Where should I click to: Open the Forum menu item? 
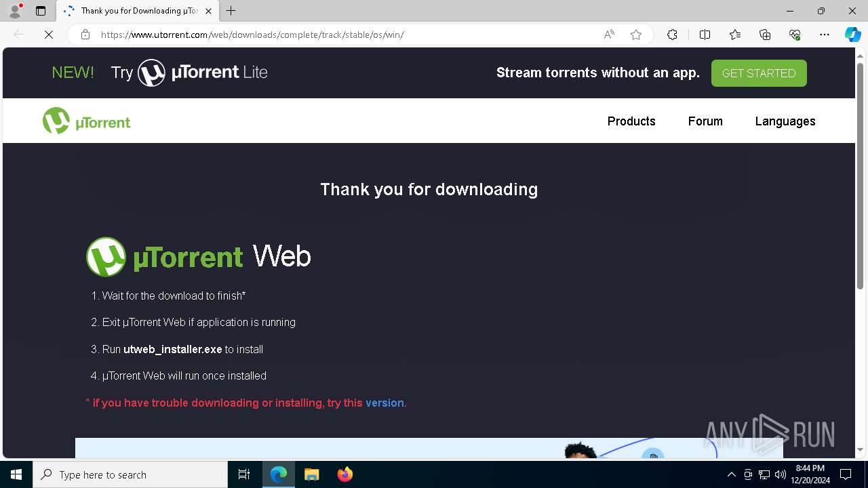[x=705, y=121]
